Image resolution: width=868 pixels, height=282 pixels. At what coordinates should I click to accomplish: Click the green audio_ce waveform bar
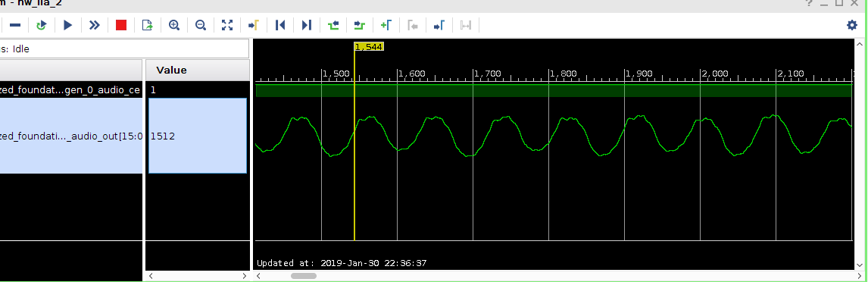point(554,90)
